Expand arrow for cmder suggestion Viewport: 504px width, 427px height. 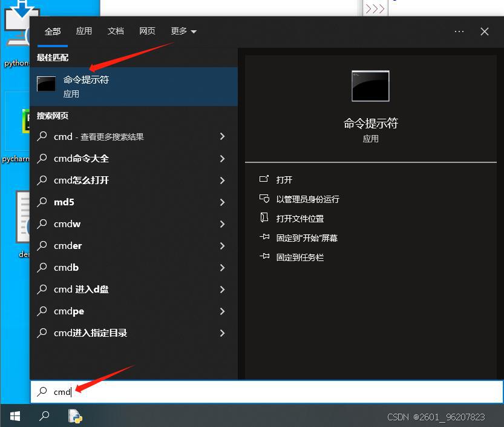222,246
